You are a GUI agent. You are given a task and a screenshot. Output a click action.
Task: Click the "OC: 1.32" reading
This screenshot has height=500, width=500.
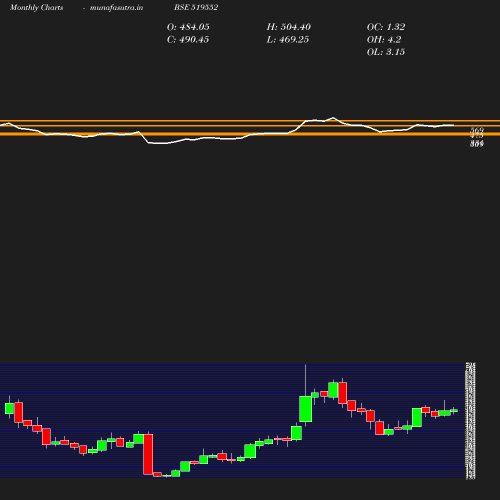386,27
